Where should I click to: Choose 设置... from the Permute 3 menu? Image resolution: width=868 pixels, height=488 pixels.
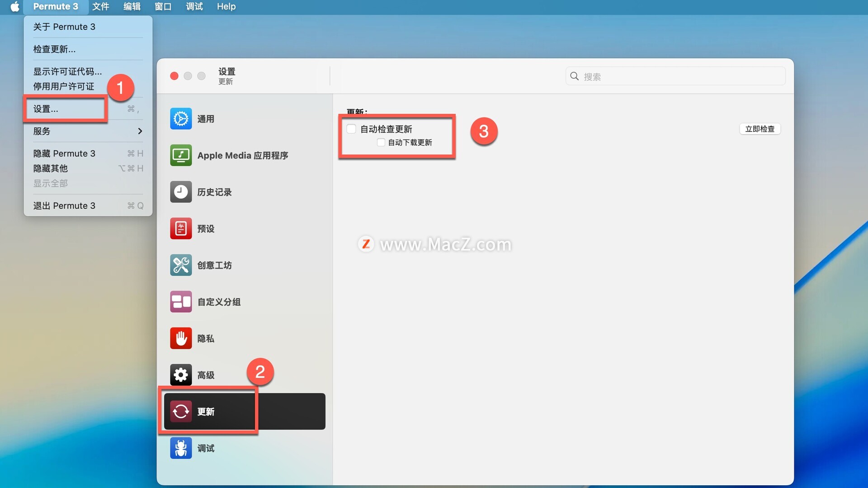[x=46, y=109]
